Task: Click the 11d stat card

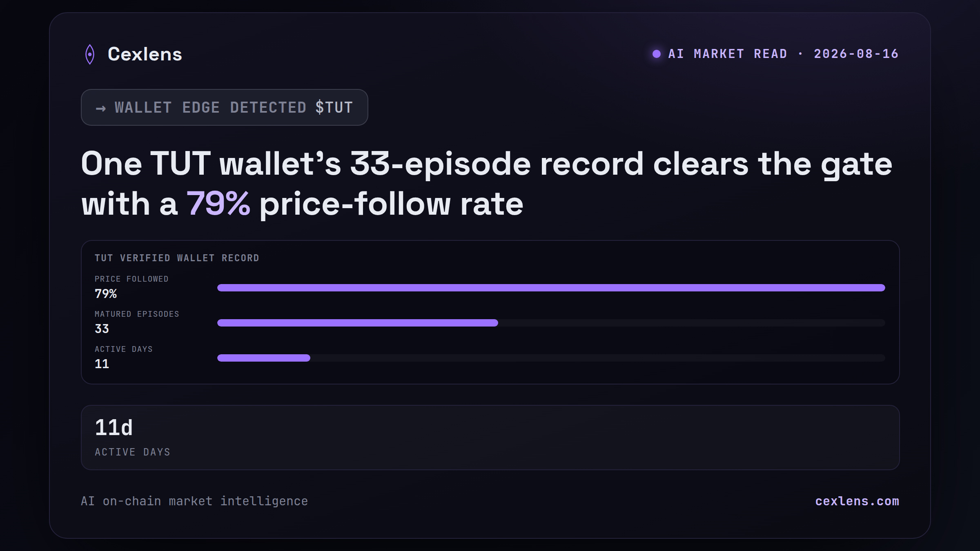Action: tap(490, 438)
